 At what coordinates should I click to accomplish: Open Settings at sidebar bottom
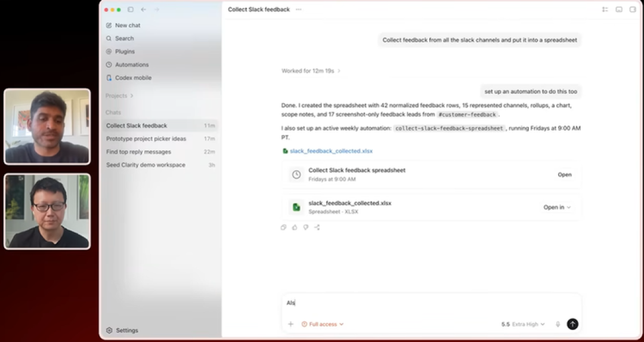[x=122, y=331]
